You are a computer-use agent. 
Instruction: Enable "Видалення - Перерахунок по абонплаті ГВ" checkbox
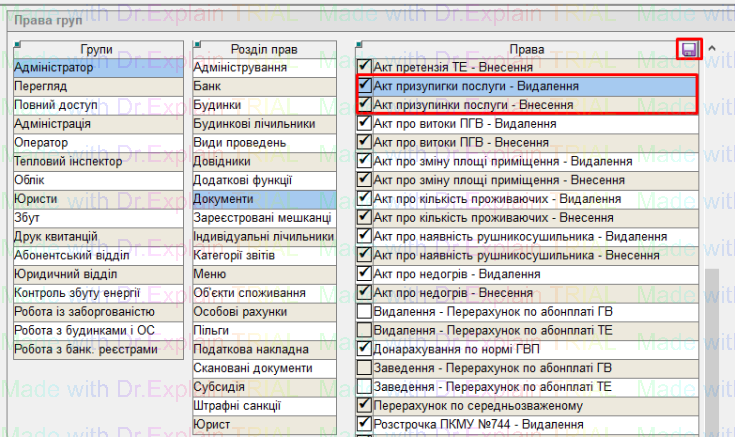click(365, 311)
